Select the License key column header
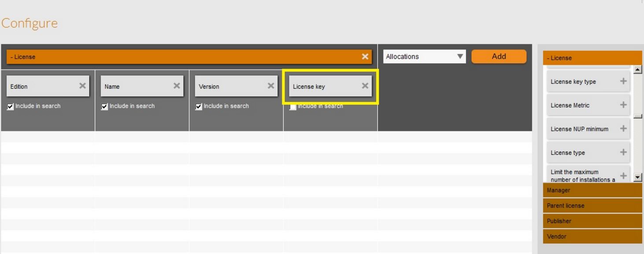 (x=330, y=86)
